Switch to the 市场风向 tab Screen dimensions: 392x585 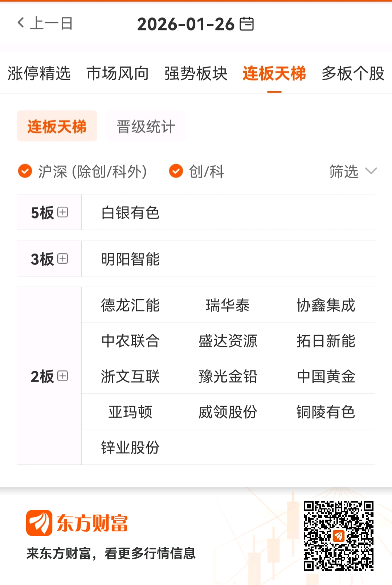click(118, 73)
